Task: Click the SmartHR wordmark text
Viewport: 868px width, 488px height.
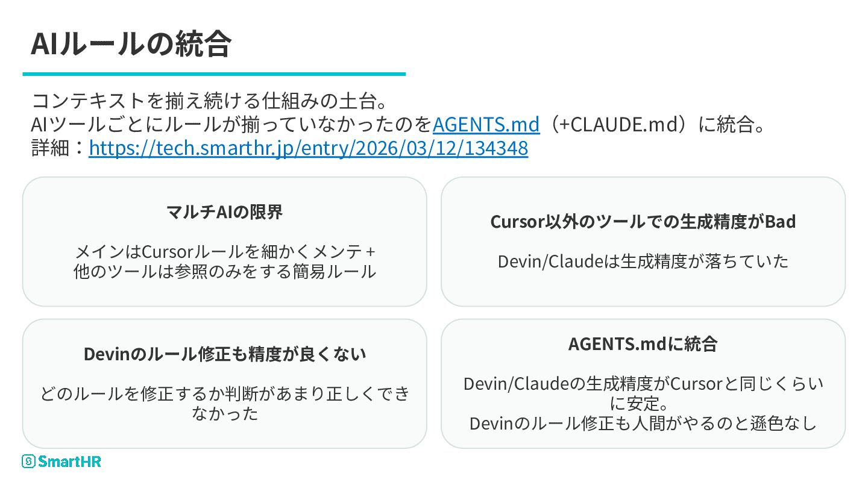Action: (x=69, y=461)
